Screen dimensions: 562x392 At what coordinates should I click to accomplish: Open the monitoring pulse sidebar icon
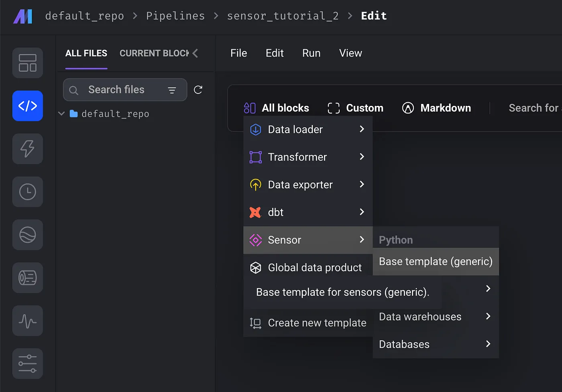28,321
